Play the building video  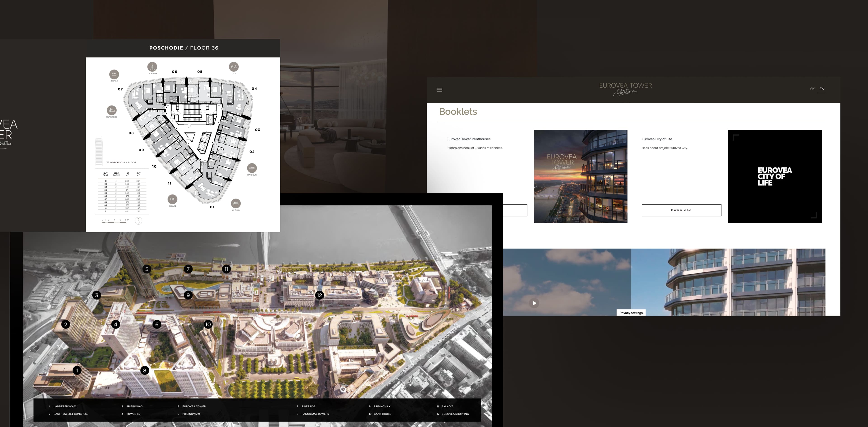point(534,303)
